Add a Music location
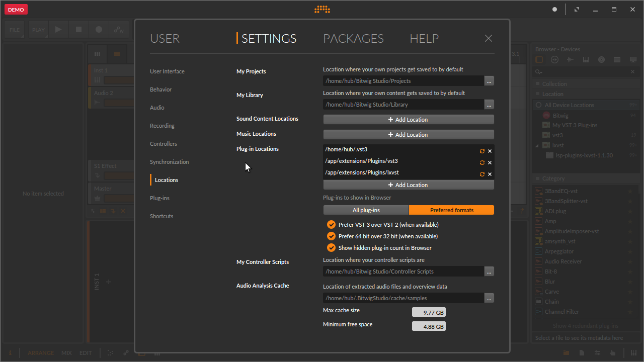The width and height of the screenshot is (644, 362). coord(409,135)
